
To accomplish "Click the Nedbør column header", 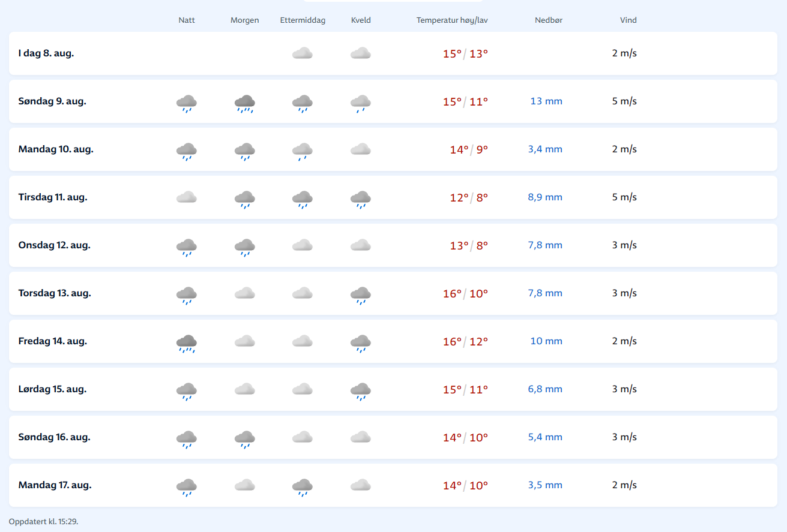I will tap(549, 20).
